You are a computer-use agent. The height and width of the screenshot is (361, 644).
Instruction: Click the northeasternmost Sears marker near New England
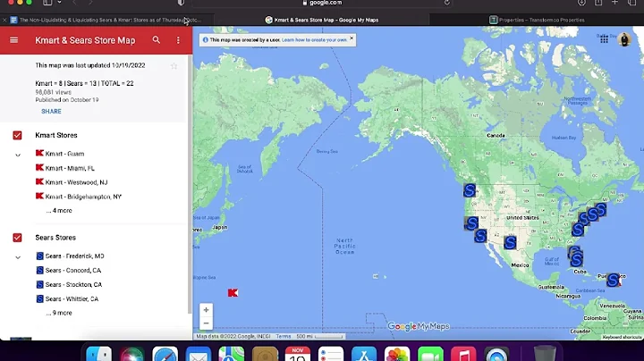tap(601, 210)
